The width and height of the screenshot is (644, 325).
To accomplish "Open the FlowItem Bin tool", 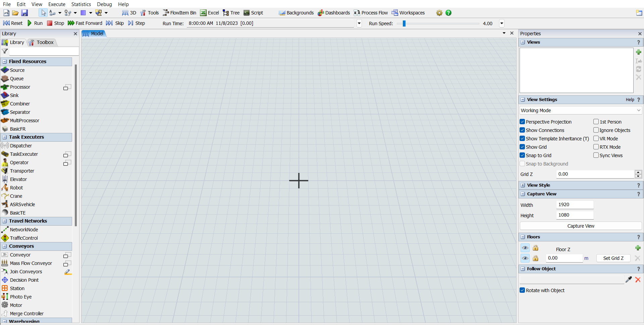I will click(x=179, y=13).
